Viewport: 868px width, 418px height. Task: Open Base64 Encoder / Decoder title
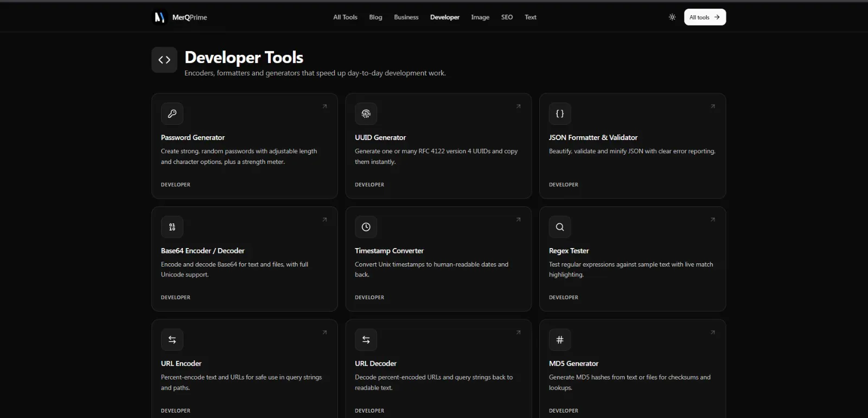[x=202, y=251]
